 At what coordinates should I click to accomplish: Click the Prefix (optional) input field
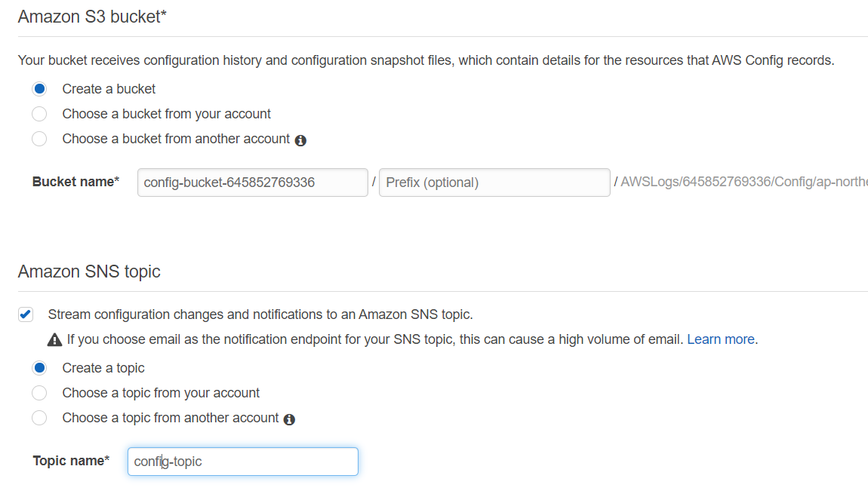tap(494, 182)
